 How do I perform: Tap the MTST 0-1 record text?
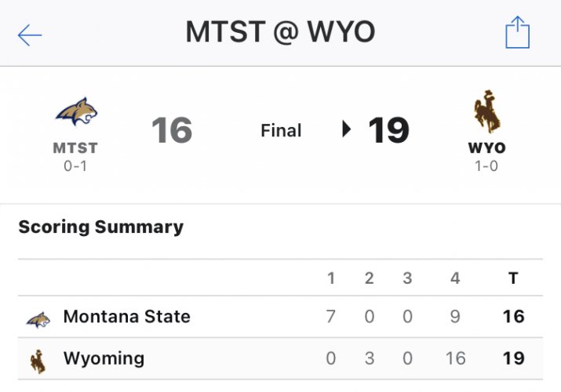point(75,166)
